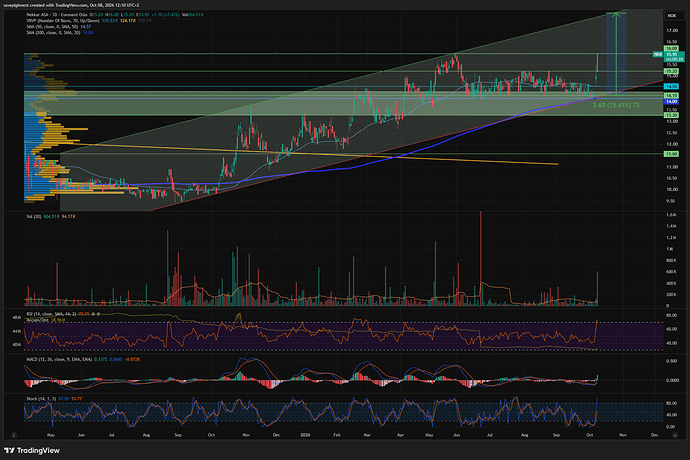Click the snapshot header text with date Oct 08
This screenshot has width=690, height=460.
pos(71,5)
